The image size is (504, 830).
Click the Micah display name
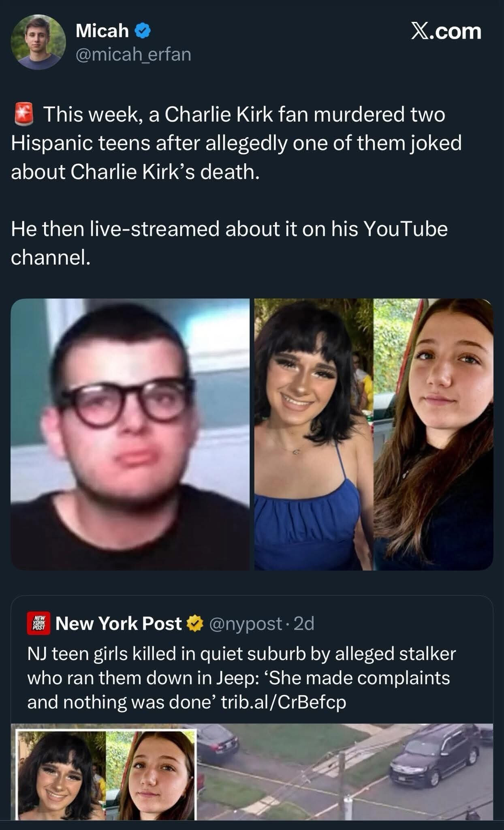coord(102,31)
